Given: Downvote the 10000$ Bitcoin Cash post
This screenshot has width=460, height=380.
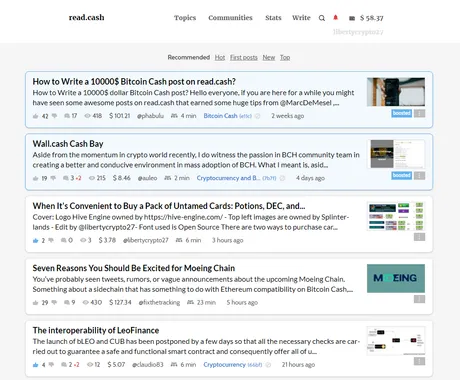Looking at the screenshot, I should (54, 116).
